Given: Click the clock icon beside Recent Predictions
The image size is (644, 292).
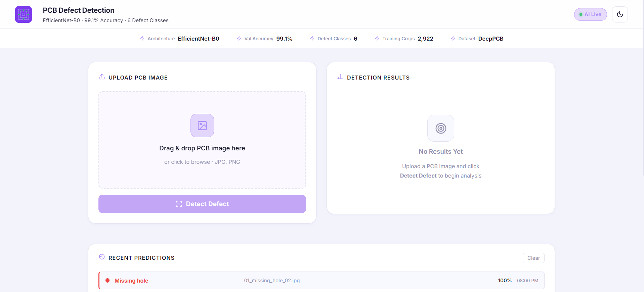Looking at the screenshot, I should point(102,257).
